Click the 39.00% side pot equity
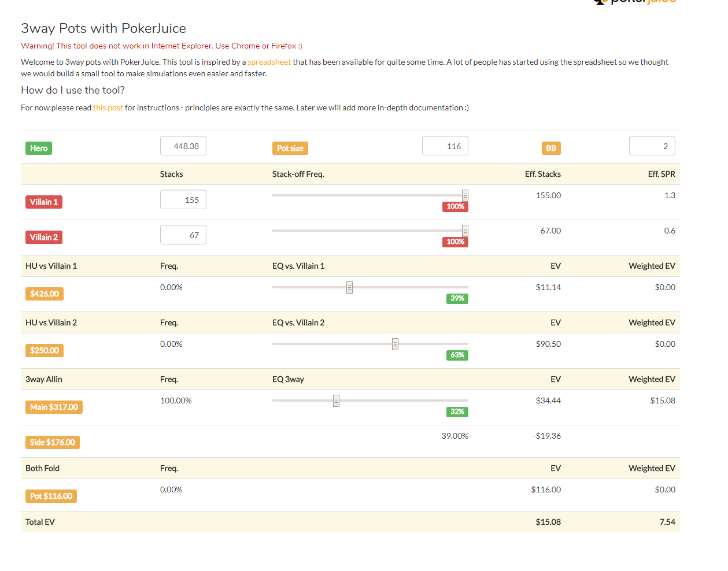The image size is (728, 571). click(455, 436)
